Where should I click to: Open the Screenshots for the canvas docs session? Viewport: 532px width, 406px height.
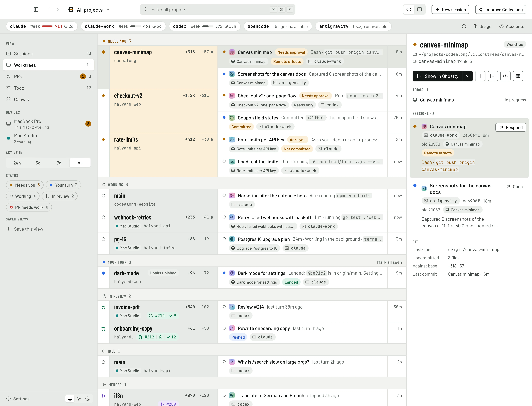(x=514, y=187)
